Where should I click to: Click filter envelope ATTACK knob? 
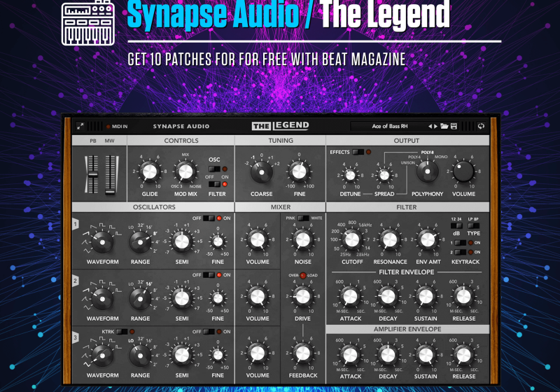click(351, 296)
